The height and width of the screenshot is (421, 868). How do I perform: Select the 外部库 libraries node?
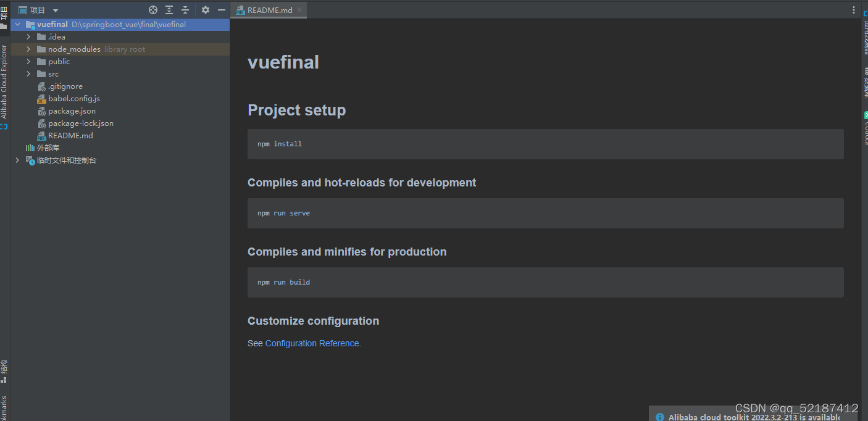48,148
